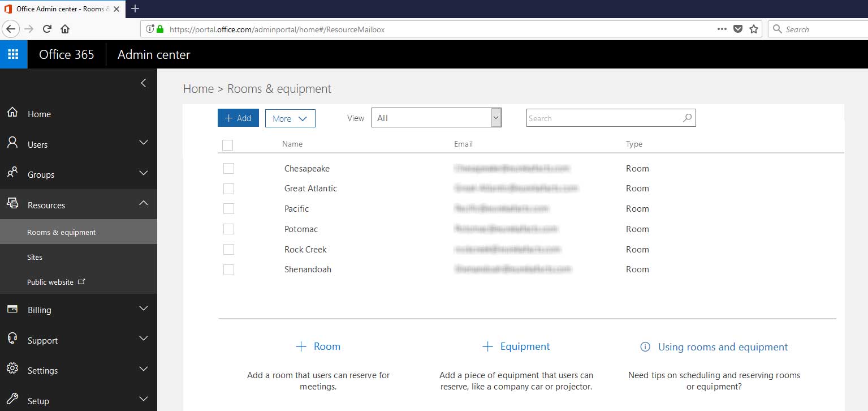Open Sites under Resources
This screenshot has width=868, height=411.
(x=35, y=257)
